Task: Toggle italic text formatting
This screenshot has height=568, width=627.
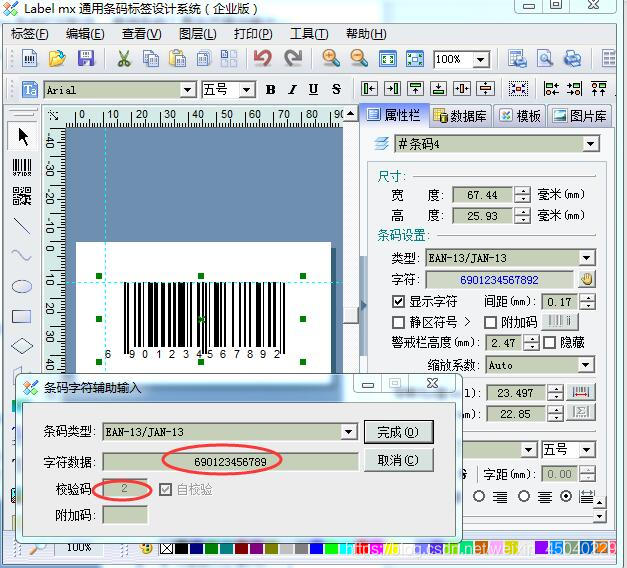Action: coord(292,90)
